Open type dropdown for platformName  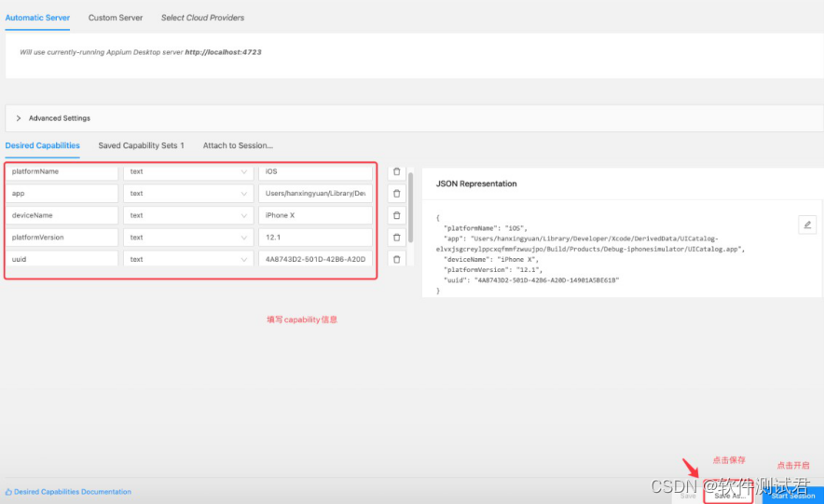[x=188, y=171]
